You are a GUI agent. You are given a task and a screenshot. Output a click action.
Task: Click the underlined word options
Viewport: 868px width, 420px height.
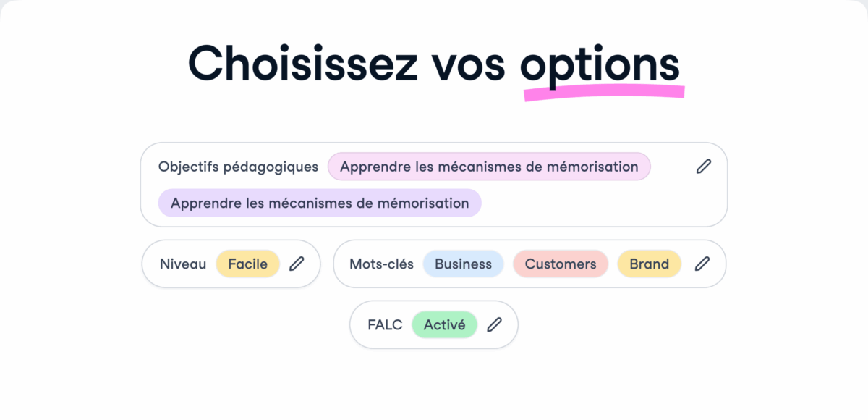point(600,64)
